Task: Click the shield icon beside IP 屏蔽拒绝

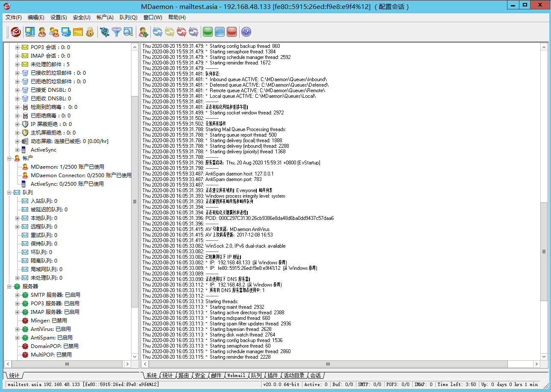Action: (x=25, y=124)
